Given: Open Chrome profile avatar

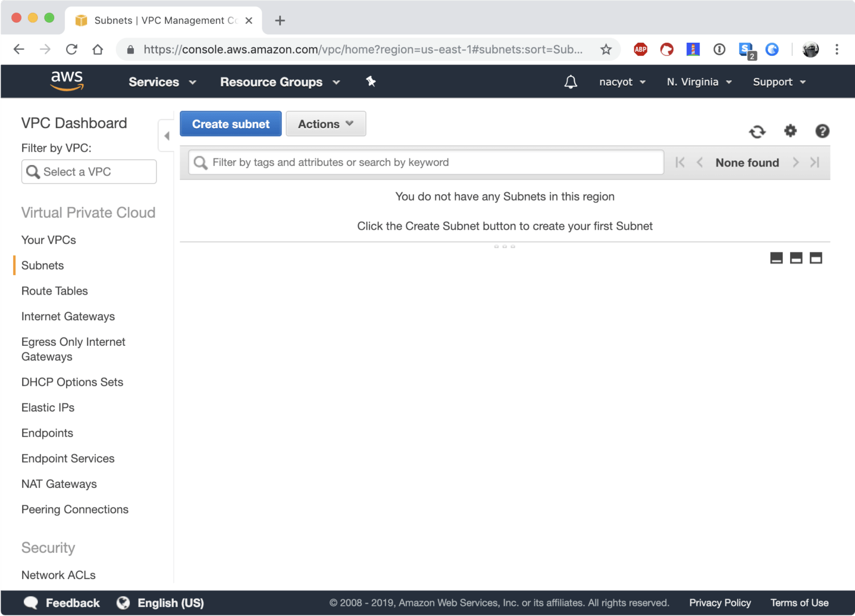Looking at the screenshot, I should point(811,50).
